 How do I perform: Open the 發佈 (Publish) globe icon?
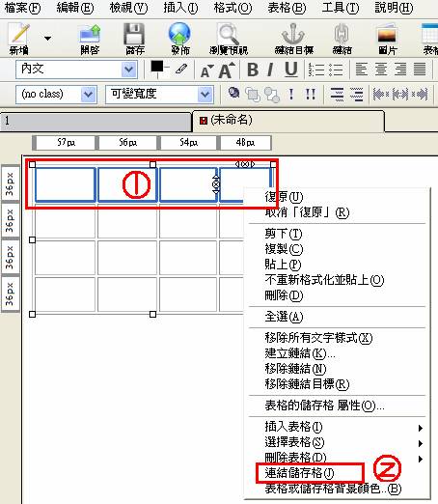click(179, 34)
